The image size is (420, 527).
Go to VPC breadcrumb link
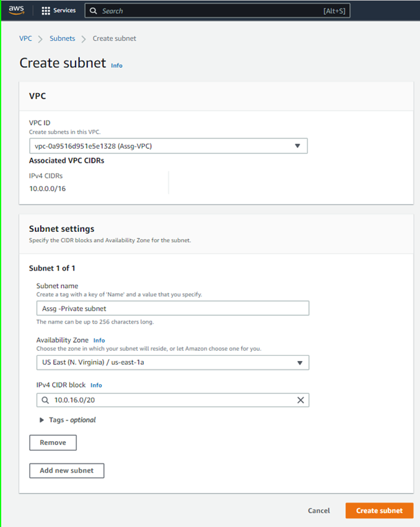(x=25, y=38)
